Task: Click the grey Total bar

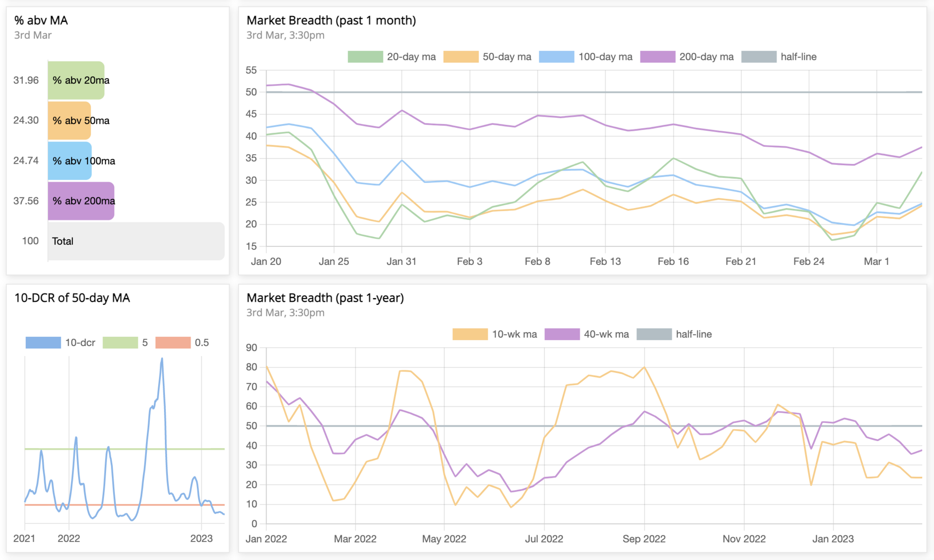Action: (136, 241)
